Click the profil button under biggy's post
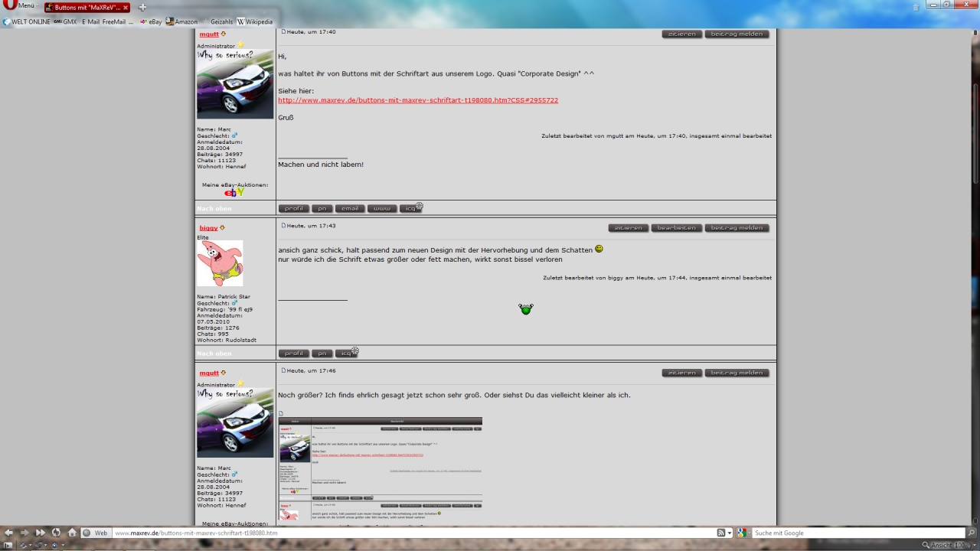Viewport: 980px width, 551px height. tap(293, 354)
